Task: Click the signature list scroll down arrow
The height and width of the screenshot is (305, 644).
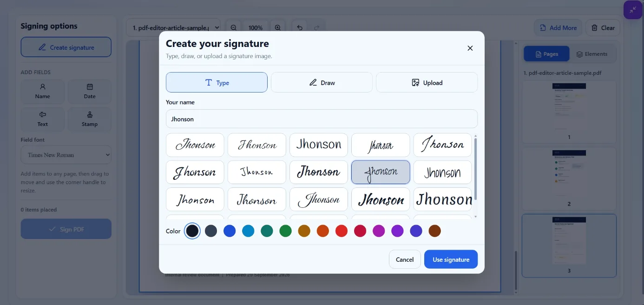Action: click(x=475, y=216)
